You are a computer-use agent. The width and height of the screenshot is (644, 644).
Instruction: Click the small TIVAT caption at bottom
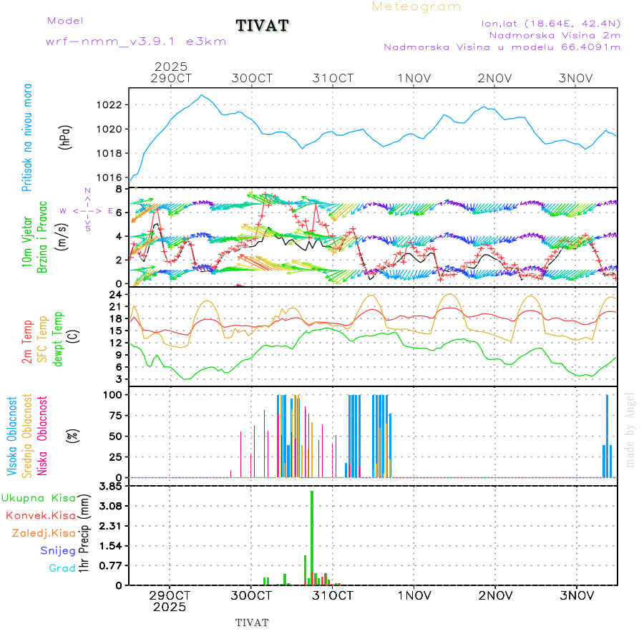click(x=252, y=623)
